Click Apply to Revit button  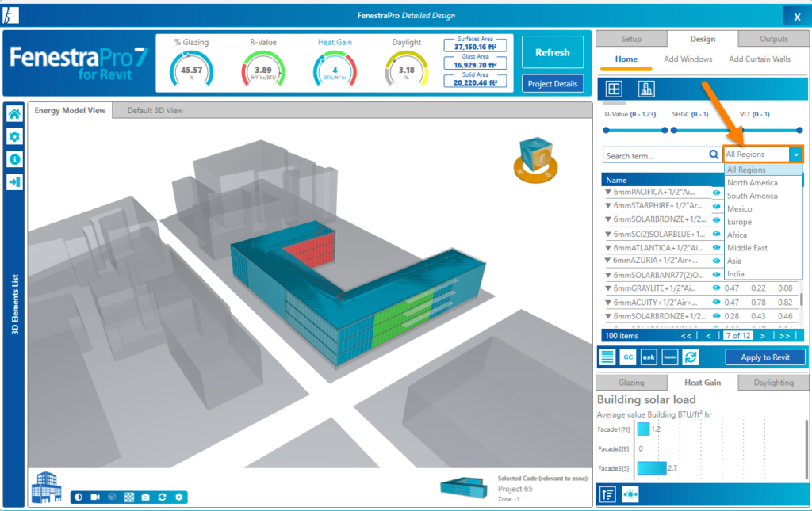click(765, 357)
